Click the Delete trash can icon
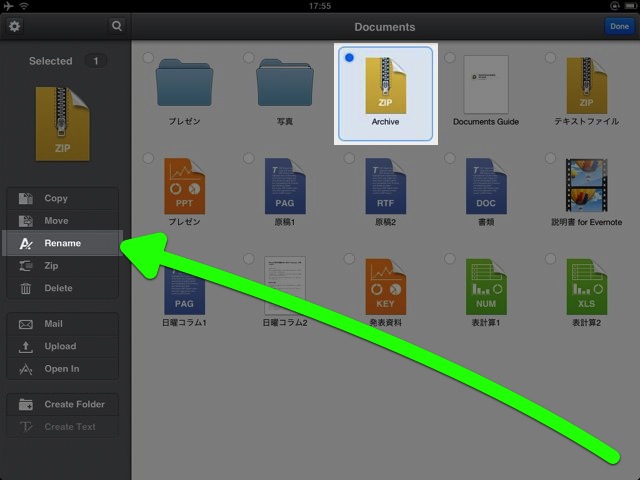 (x=25, y=288)
